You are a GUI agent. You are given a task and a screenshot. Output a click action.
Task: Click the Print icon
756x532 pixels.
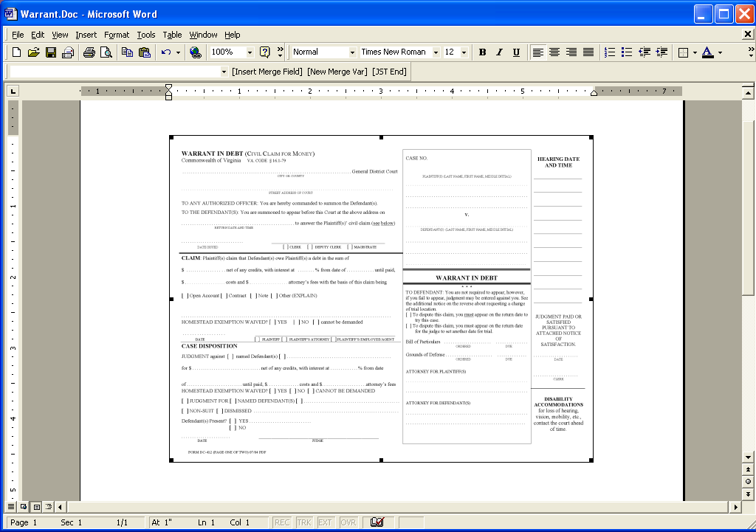click(x=89, y=52)
